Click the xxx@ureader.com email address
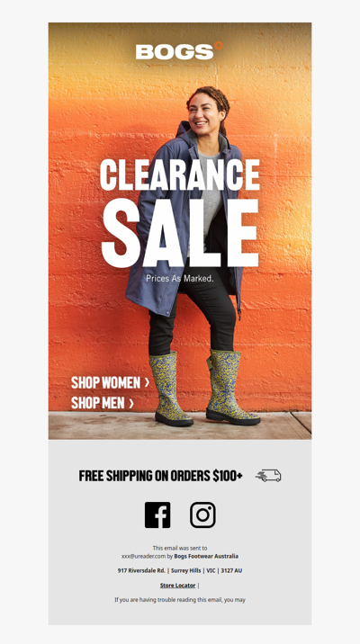The width and height of the screenshot is (360, 644). [x=143, y=556]
